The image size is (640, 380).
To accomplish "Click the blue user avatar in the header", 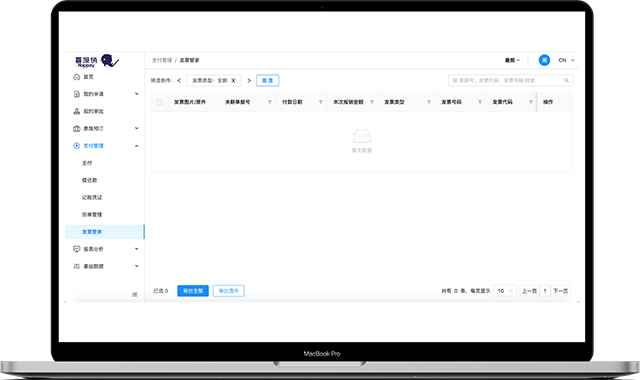I will [544, 60].
